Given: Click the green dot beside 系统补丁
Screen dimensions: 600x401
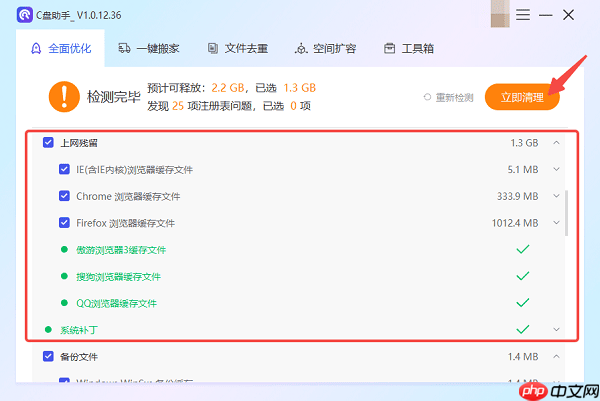Looking at the screenshot, I should pyautogui.click(x=48, y=329).
